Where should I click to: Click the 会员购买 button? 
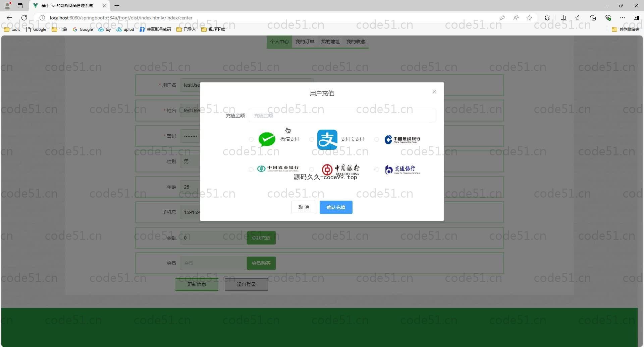coord(261,263)
